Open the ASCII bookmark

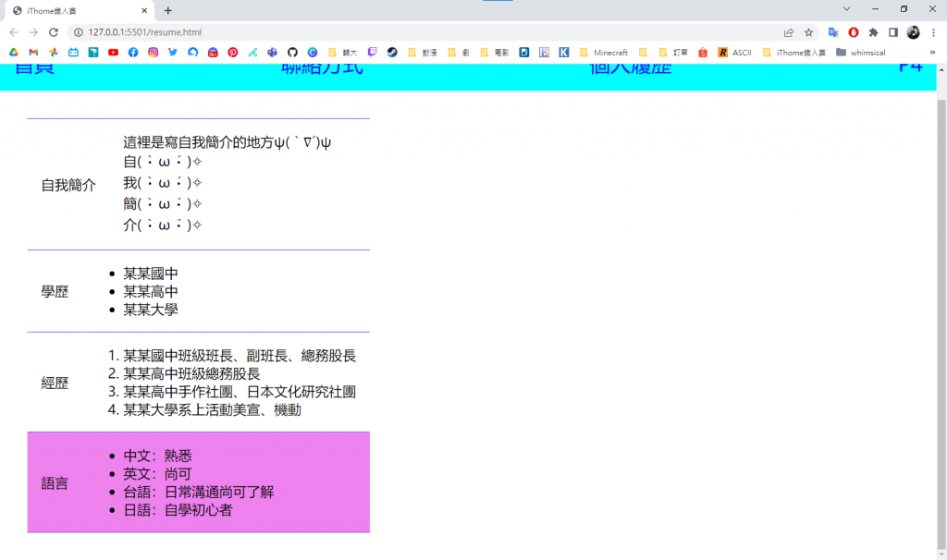(x=734, y=53)
